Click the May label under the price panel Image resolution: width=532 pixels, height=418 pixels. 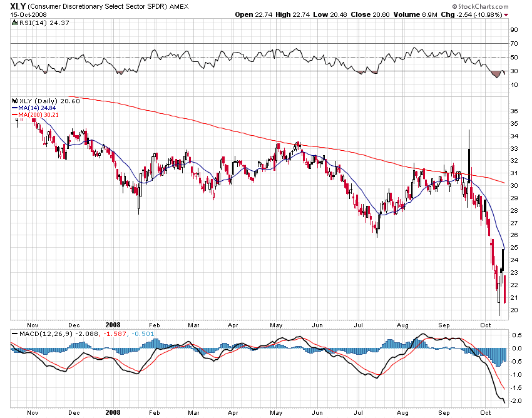pyautogui.click(x=276, y=325)
